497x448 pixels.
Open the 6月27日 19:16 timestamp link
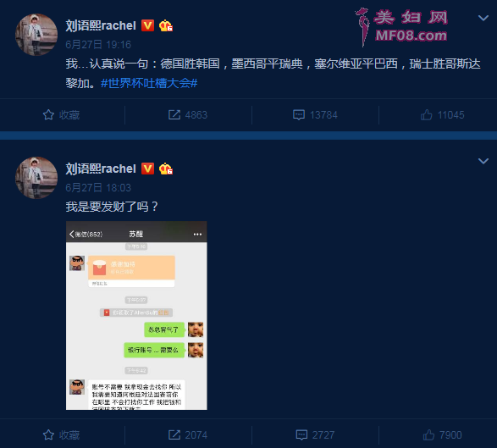(x=98, y=45)
